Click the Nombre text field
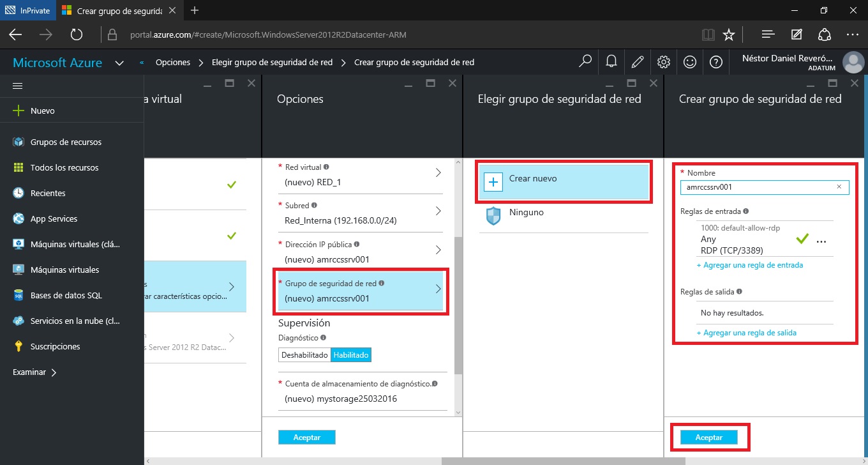Viewport: 868px width, 465px height. point(757,187)
